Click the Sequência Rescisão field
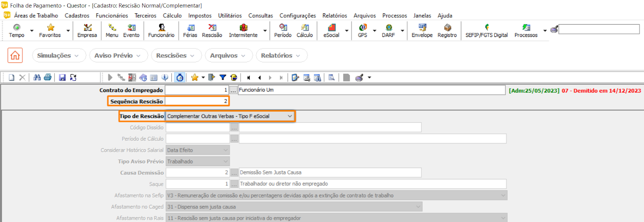644x222 pixels. (x=197, y=101)
